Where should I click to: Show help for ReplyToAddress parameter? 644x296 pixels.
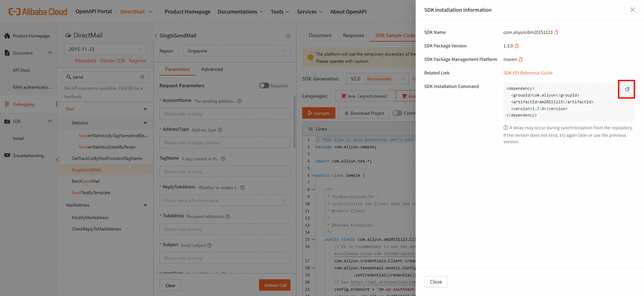tap(242, 188)
